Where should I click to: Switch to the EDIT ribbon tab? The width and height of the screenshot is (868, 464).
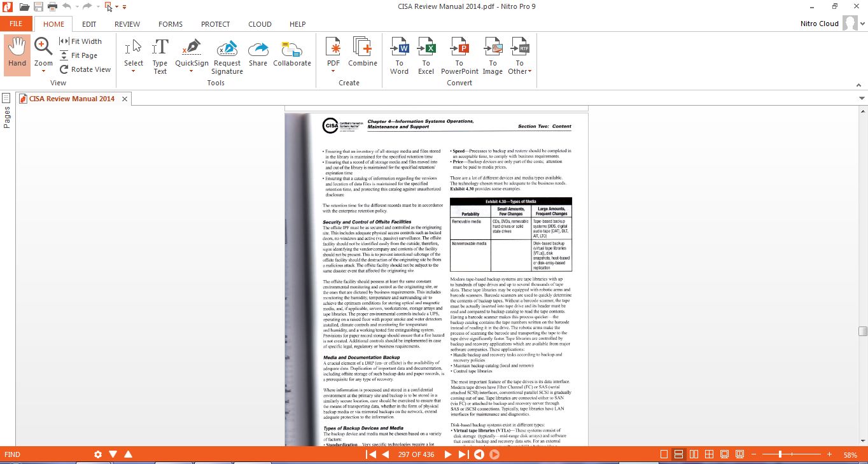89,24
